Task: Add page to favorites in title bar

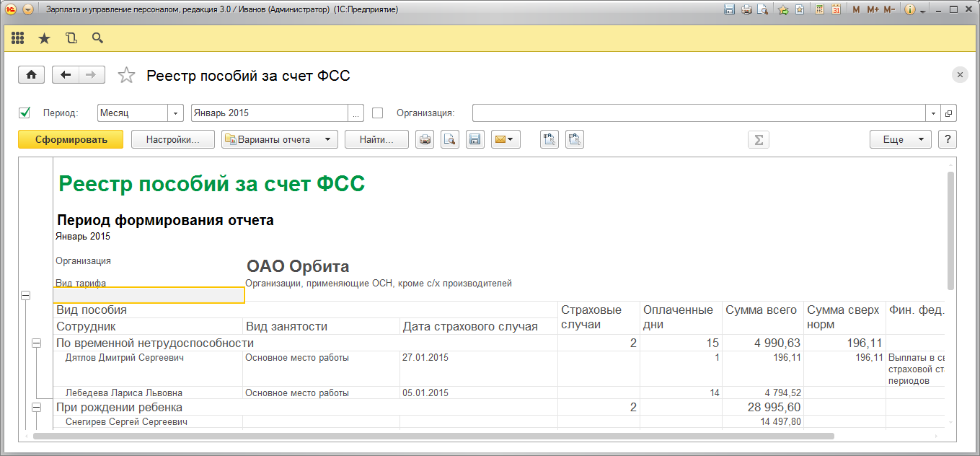Action: (x=800, y=10)
